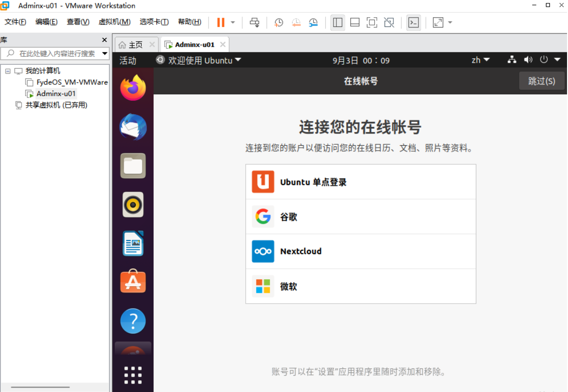
Task: Close the library panel
Action: point(104,40)
